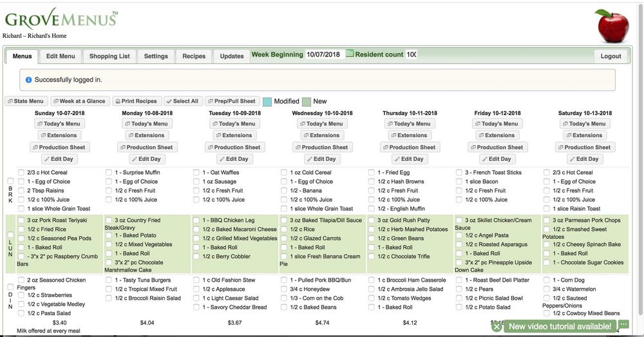Open the chat bubble icon at bottom right
Image resolution: width=644 pixels, height=337 pixels.
coord(623,325)
